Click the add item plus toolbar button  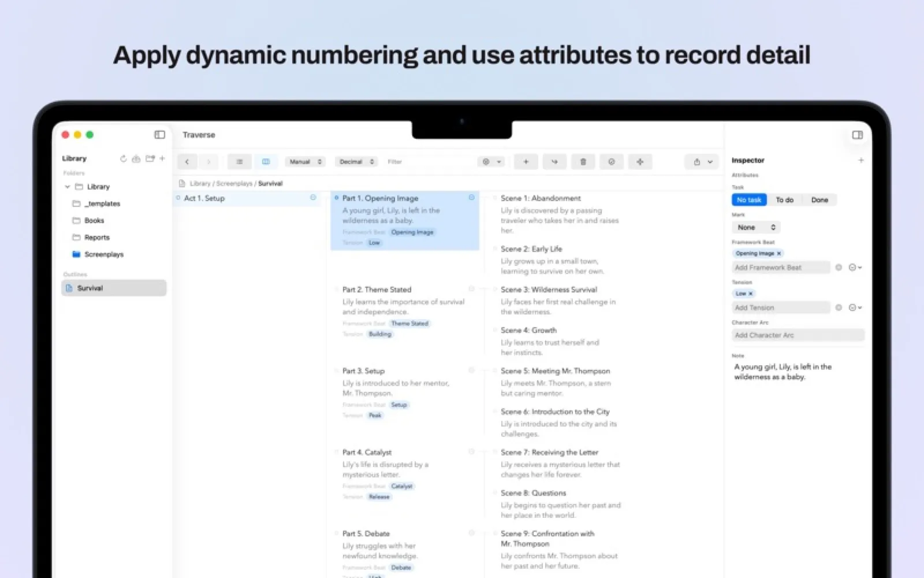[x=526, y=162]
